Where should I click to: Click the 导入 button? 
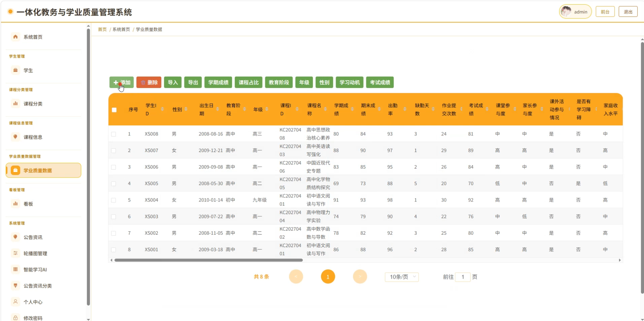[x=173, y=82]
